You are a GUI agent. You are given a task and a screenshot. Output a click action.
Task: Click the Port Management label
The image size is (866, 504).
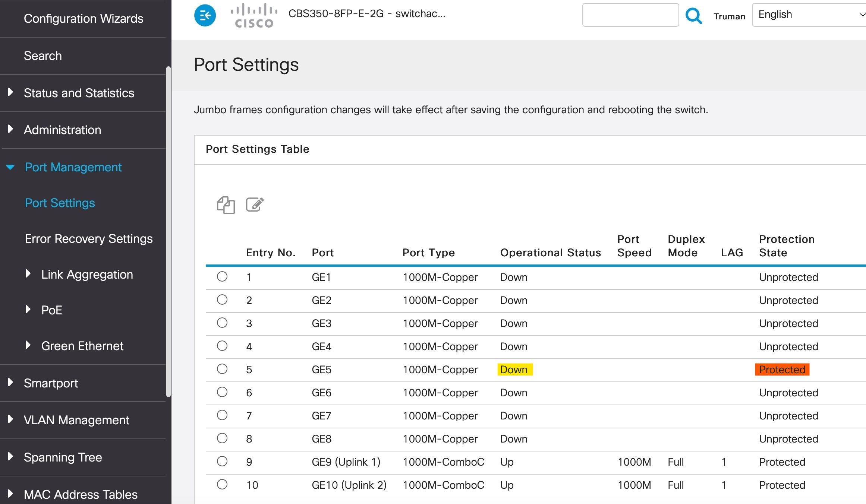[73, 167]
